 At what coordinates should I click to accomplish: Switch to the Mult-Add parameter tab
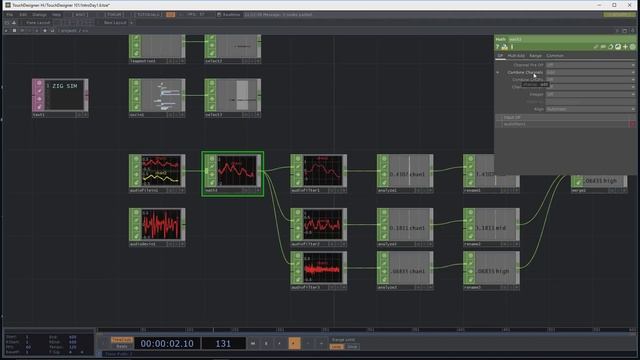click(516, 56)
